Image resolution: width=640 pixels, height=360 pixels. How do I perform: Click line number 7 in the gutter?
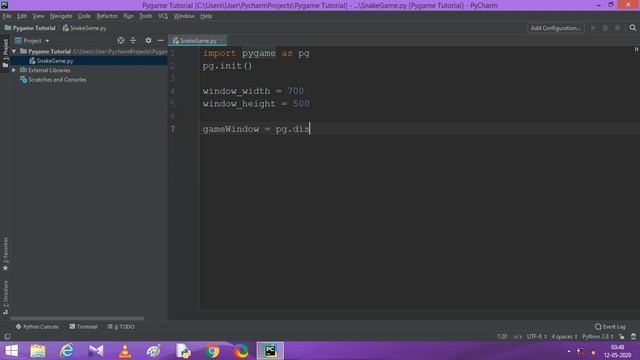pos(173,129)
